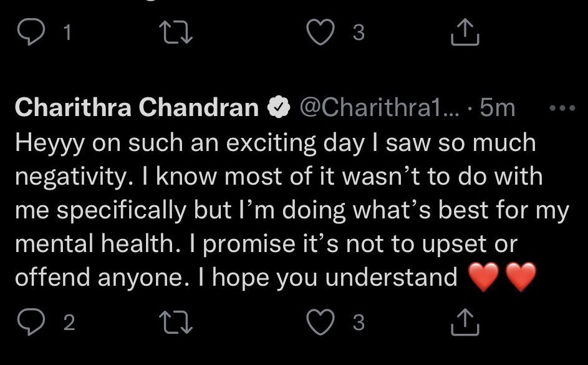Click the first red heart emoji

tap(483, 278)
